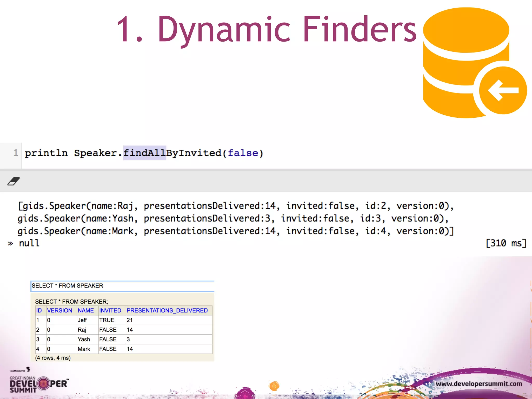Click the output line with name:Raj

[x=236, y=206]
